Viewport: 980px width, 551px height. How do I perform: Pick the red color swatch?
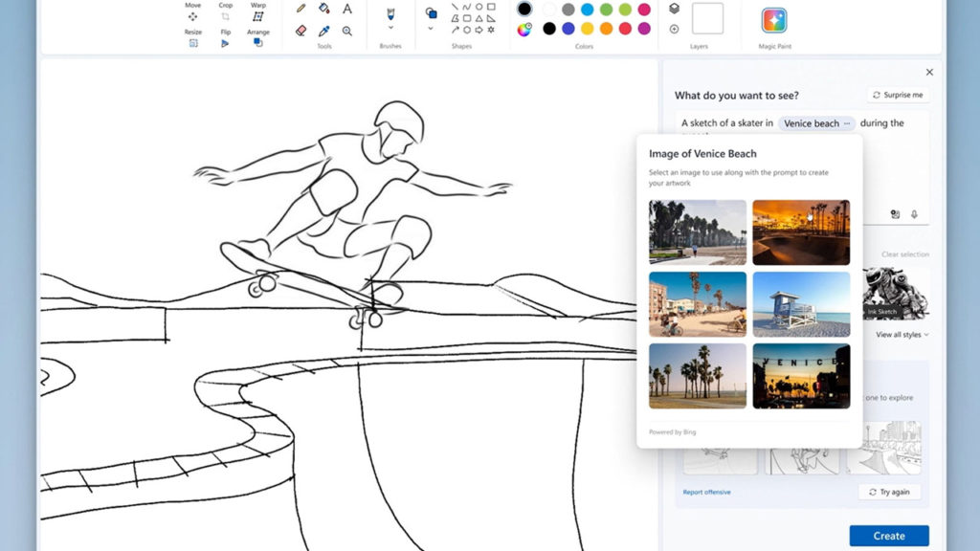click(x=625, y=29)
